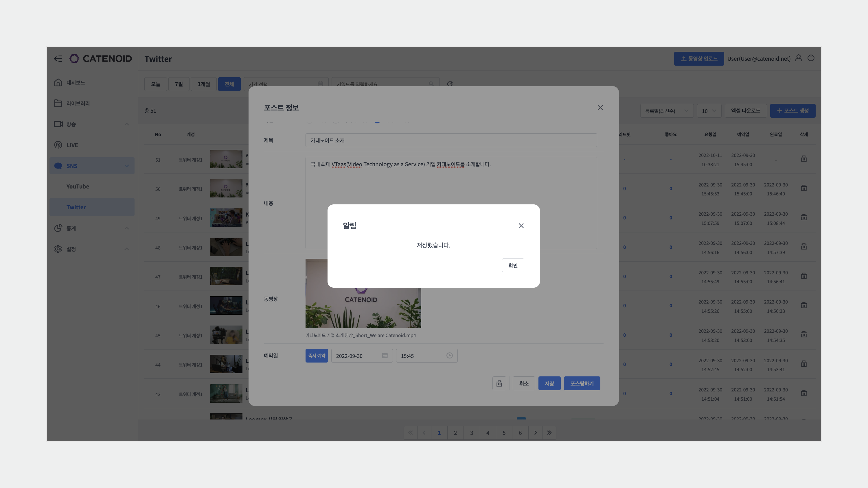The height and width of the screenshot is (488, 868).
Task: Open the YouTube submenu item
Action: tap(78, 186)
